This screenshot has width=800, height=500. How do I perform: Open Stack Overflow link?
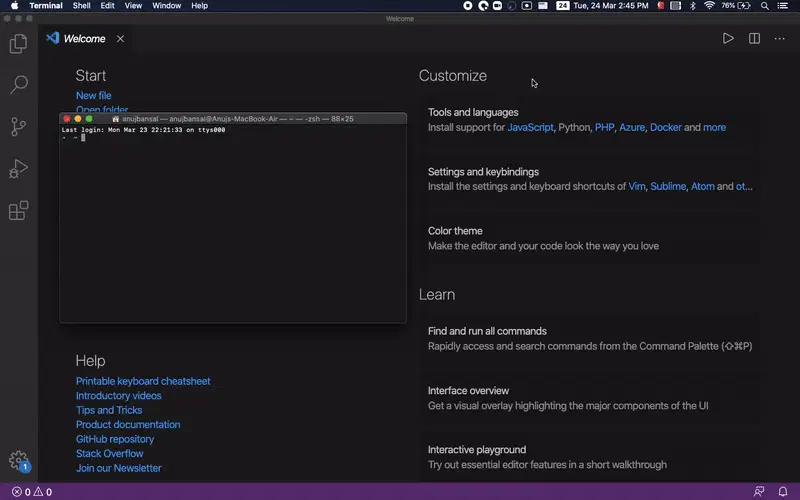[110, 453]
